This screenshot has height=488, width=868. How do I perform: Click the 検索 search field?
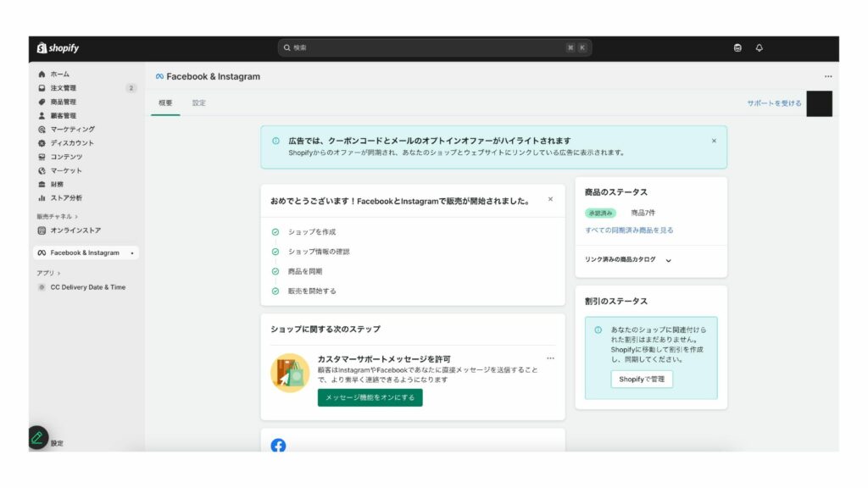[x=435, y=47]
